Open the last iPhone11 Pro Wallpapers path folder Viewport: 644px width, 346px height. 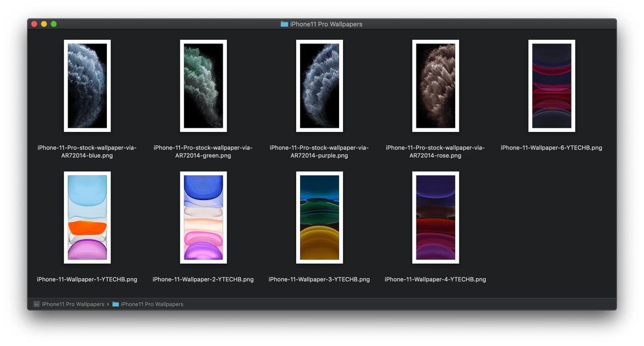pos(148,304)
